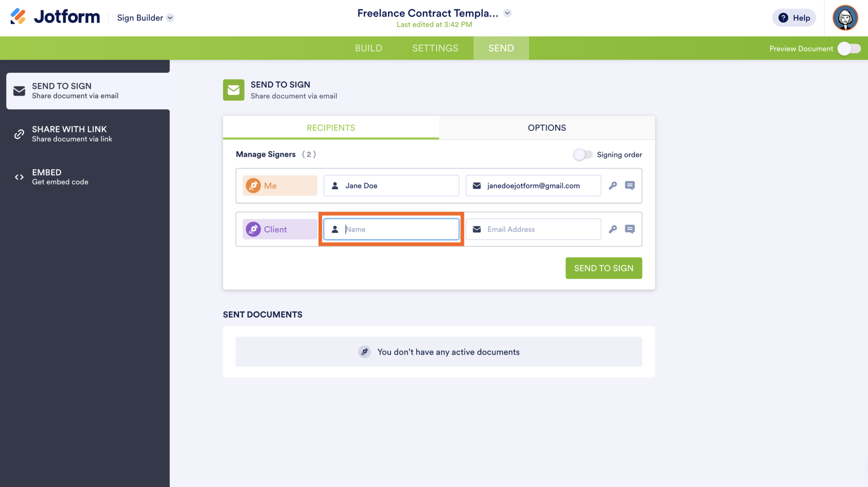Image resolution: width=868 pixels, height=487 pixels.
Task: Click the Help button
Action: click(x=793, y=18)
